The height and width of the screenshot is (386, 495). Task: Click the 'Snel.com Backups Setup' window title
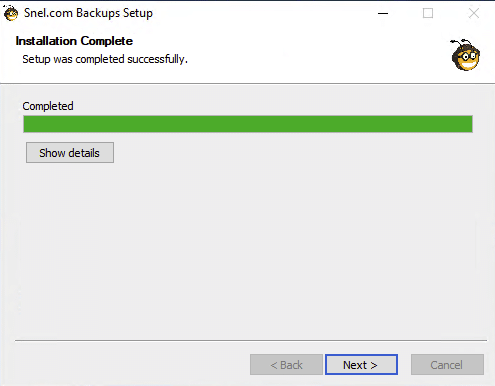tap(88, 13)
